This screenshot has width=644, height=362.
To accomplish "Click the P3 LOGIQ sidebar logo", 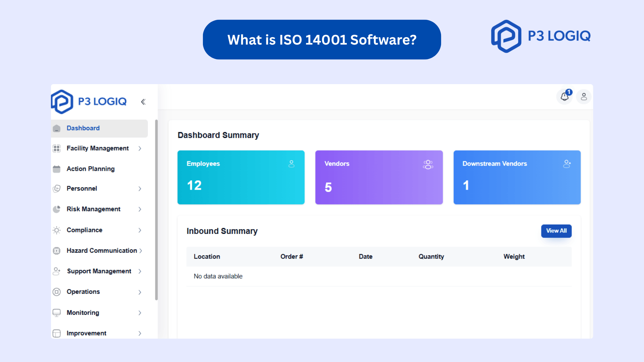I will click(89, 102).
